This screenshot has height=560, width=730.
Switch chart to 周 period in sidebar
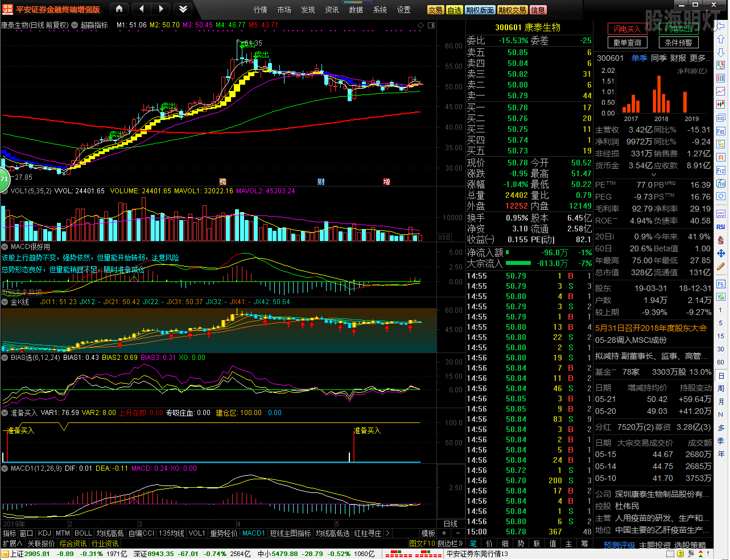[x=721, y=389]
